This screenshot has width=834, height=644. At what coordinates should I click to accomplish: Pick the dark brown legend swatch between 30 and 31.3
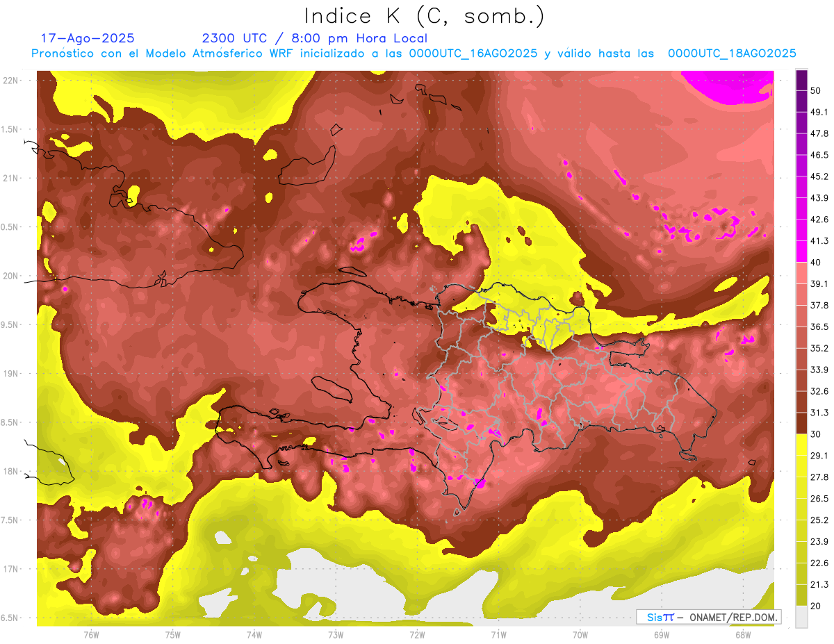coord(802,423)
